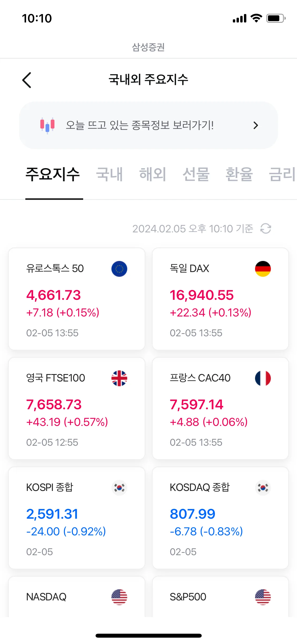Open the KOSDAQ 종합 index card

[220, 518]
